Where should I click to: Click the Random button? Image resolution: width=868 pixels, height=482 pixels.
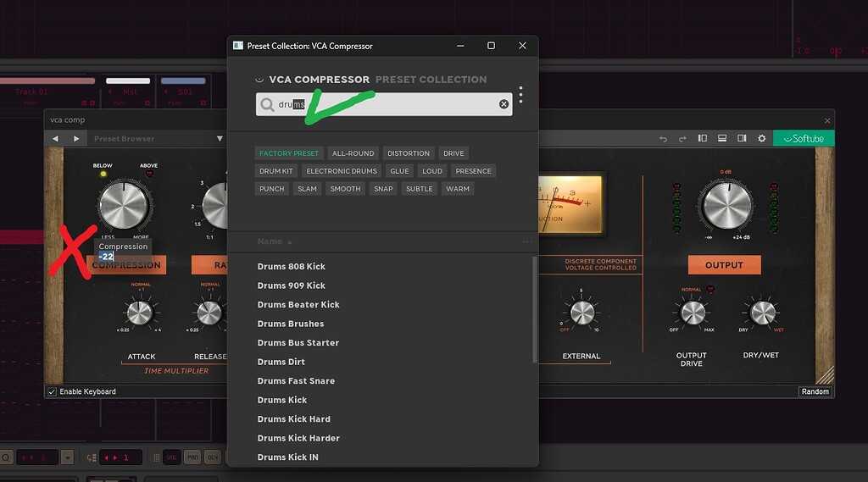[x=815, y=392]
